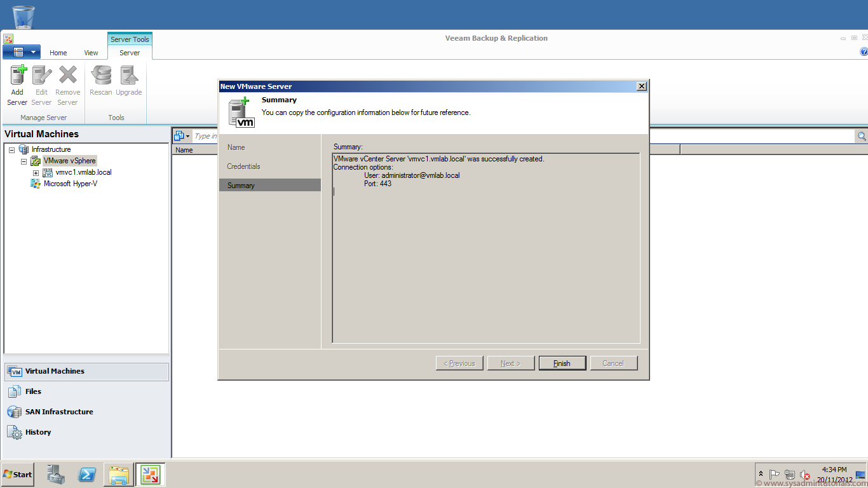
Task: Select the Server ribbon tab
Action: coord(130,53)
